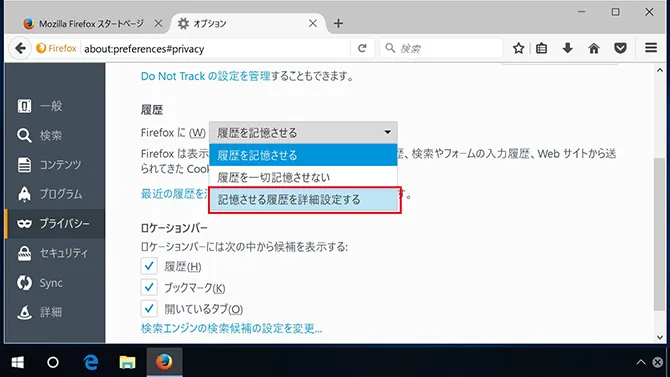Open 最近の履歴 link
This screenshot has height=377, width=670.
174,194
